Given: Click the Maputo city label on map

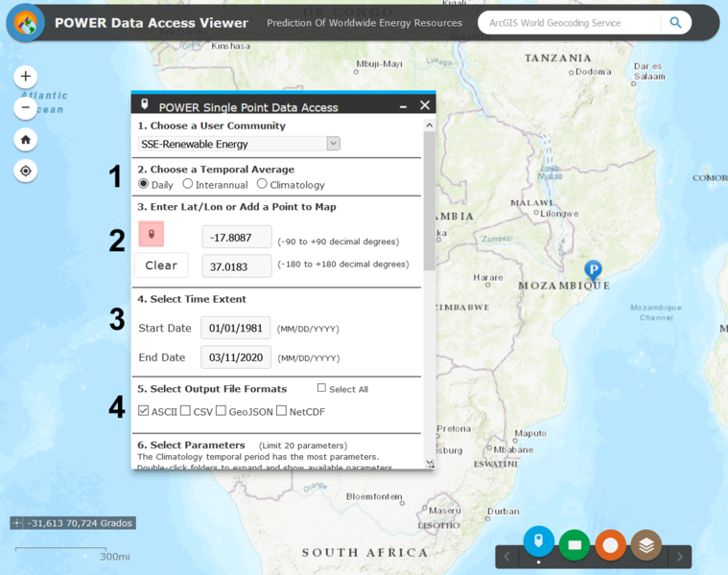Looking at the screenshot, I should tap(530, 433).
